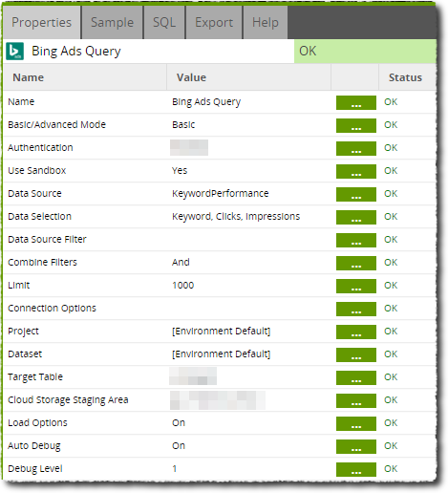Go to the Export tab

pos(214,22)
